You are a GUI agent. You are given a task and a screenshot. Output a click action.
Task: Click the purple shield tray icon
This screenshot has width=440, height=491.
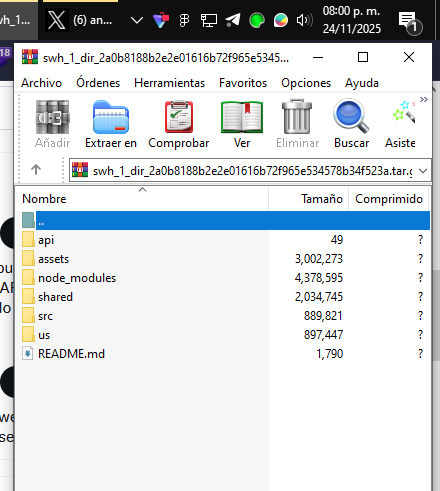pyautogui.click(x=161, y=20)
